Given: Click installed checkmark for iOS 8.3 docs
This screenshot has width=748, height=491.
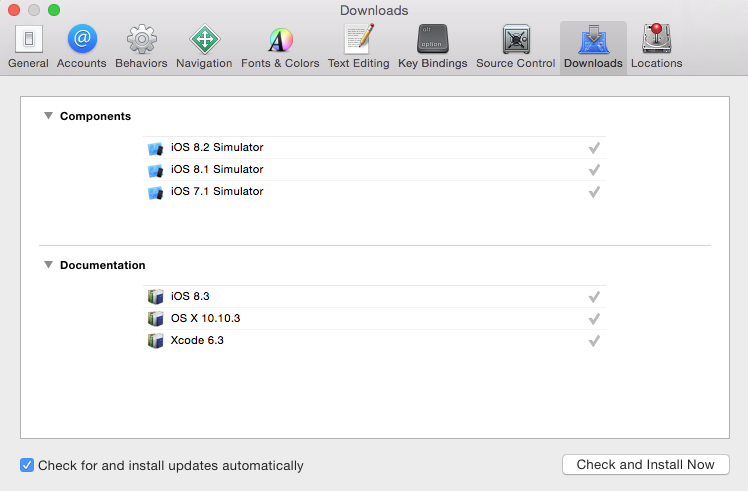Looking at the screenshot, I should point(594,297).
